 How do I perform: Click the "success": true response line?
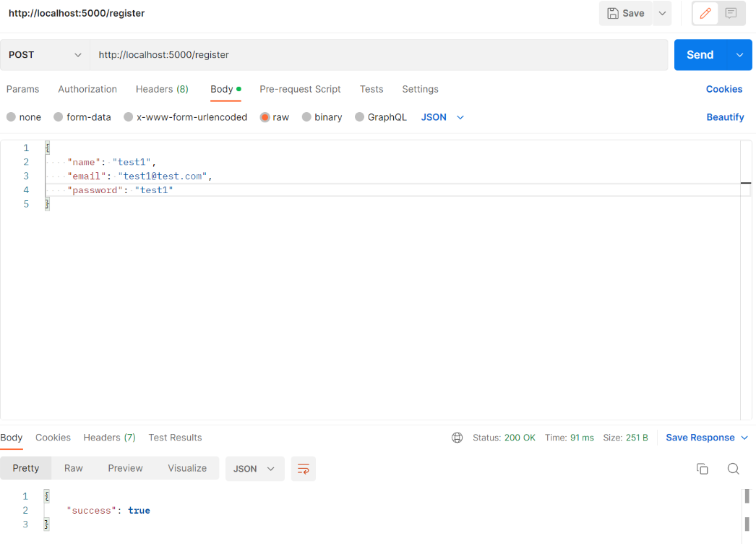108,511
